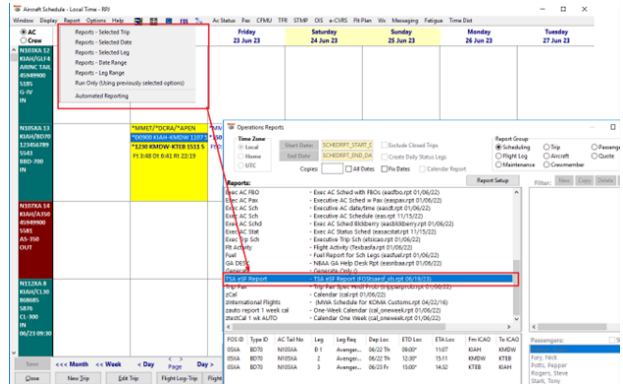The image size is (623, 384).
Task: Select the Fuel report row
Action: pos(369,255)
